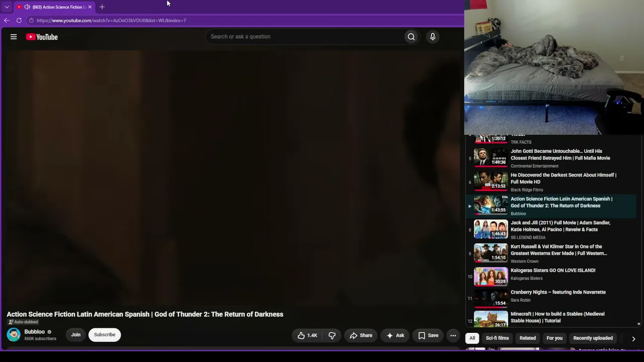This screenshot has width=644, height=362.
Task: Show more chips with right chevron
Action: click(633, 339)
